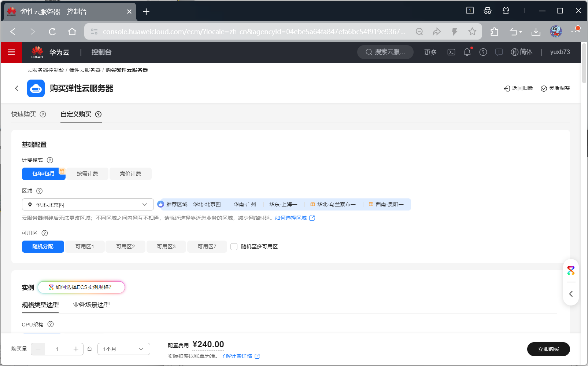Viewport: 588px width, 366px height.
Task: Click 返回旧版 to return to old version
Action: click(x=518, y=88)
